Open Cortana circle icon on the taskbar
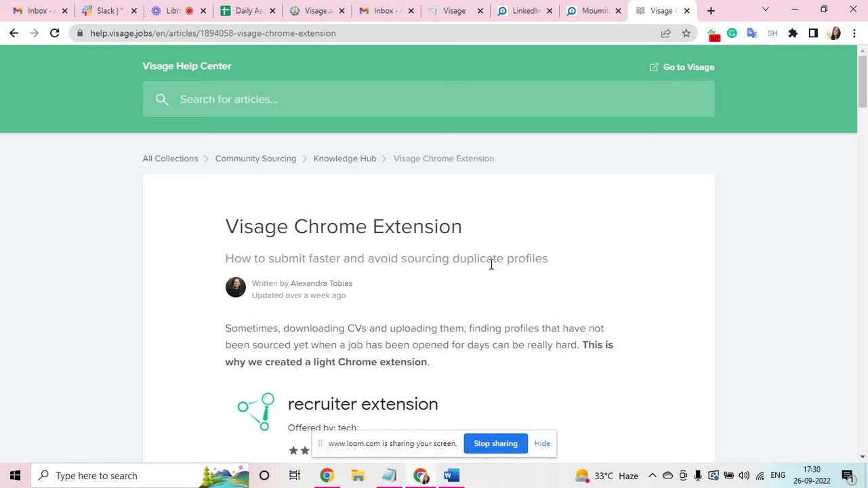 [x=264, y=475]
